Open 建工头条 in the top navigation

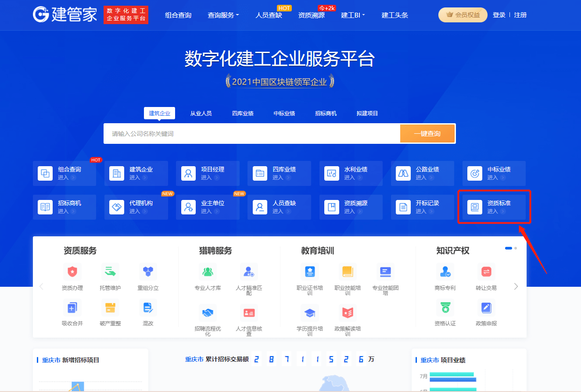(x=395, y=15)
